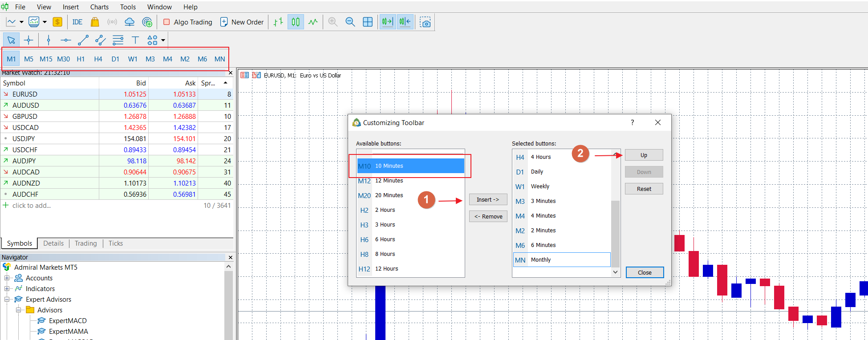Open the IDE MetaEditor button
This screenshot has width=868, height=340.
tap(77, 22)
